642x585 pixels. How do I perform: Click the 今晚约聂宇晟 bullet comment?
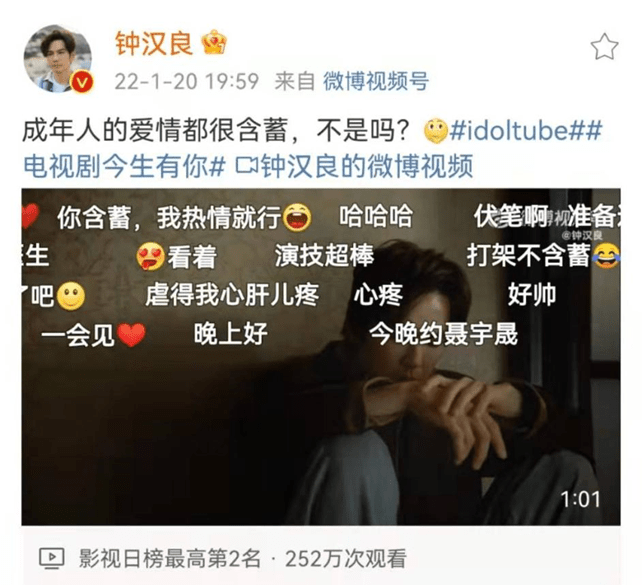[443, 334]
